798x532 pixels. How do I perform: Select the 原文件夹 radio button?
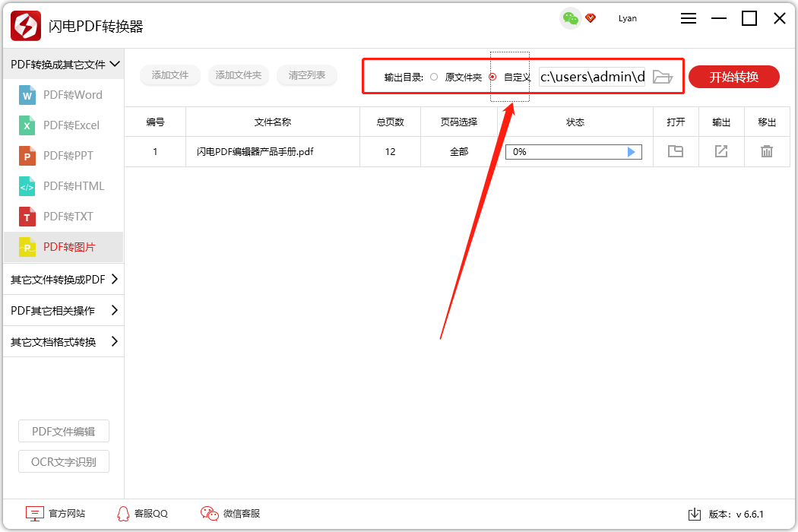(x=434, y=77)
